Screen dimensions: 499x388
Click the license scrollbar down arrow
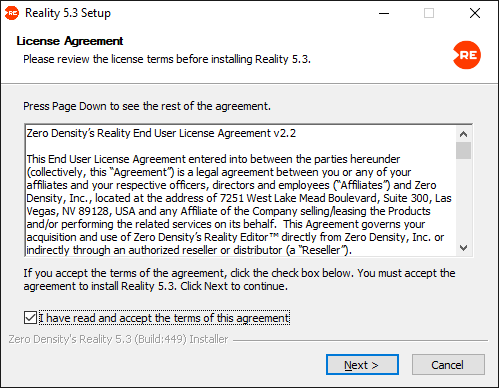[463, 248]
